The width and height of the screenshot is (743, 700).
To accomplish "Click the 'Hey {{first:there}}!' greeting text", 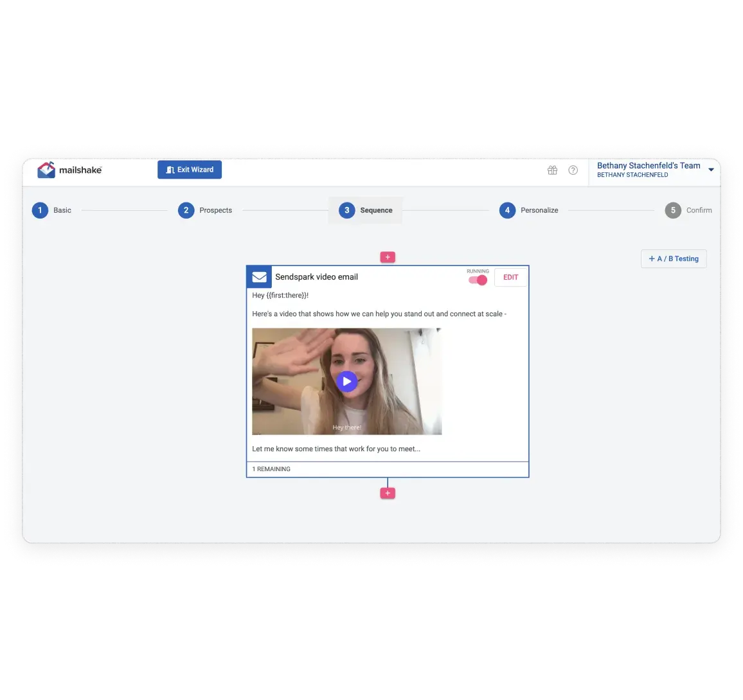I will click(x=280, y=295).
